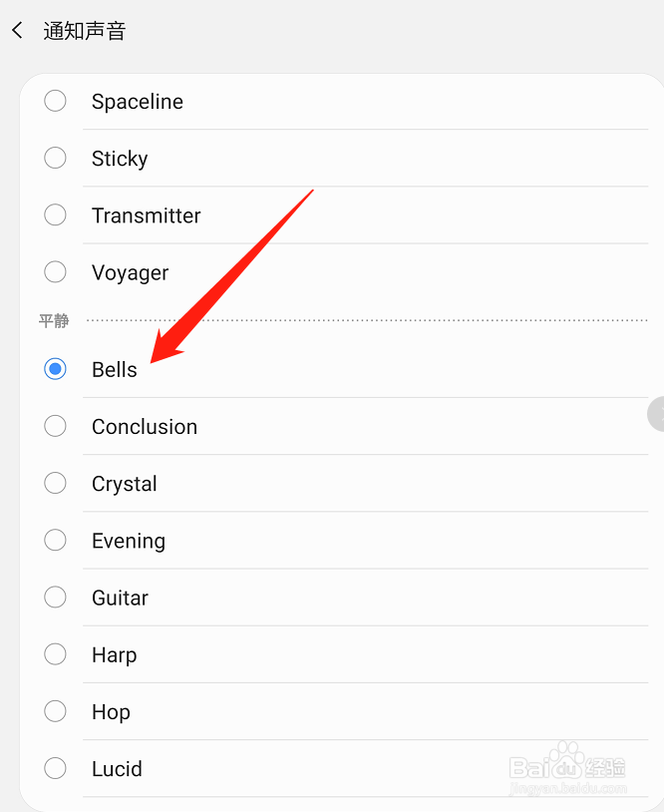This screenshot has height=812, width=664.
Task: Select the Crystal radio button
Action: (x=56, y=483)
